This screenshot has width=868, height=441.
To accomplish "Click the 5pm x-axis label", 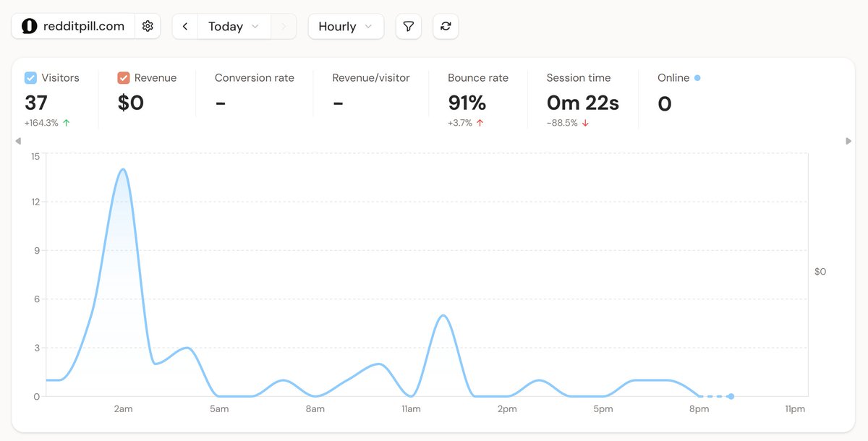I will click(603, 409).
